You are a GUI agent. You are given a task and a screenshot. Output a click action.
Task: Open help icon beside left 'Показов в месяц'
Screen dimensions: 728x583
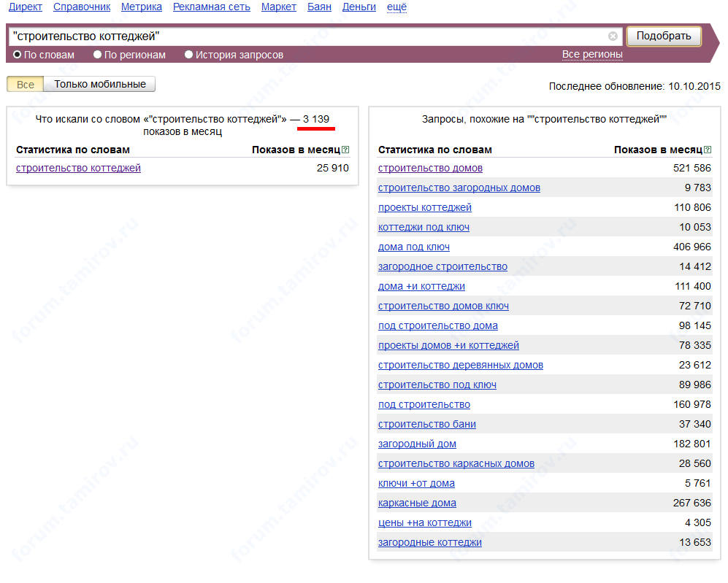pyautogui.click(x=345, y=150)
